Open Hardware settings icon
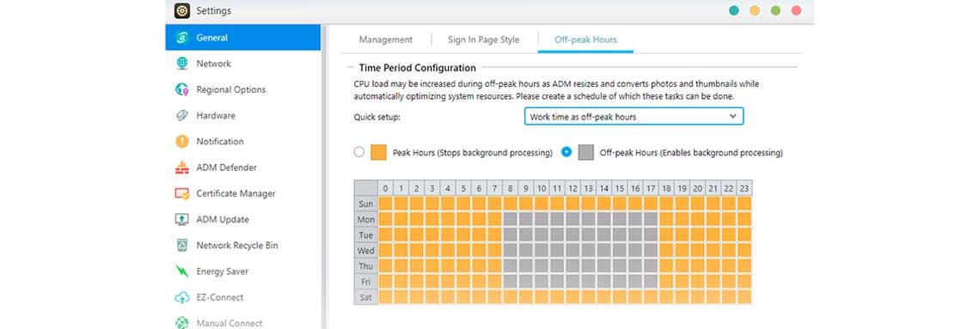The height and width of the screenshot is (329, 980). click(x=182, y=115)
